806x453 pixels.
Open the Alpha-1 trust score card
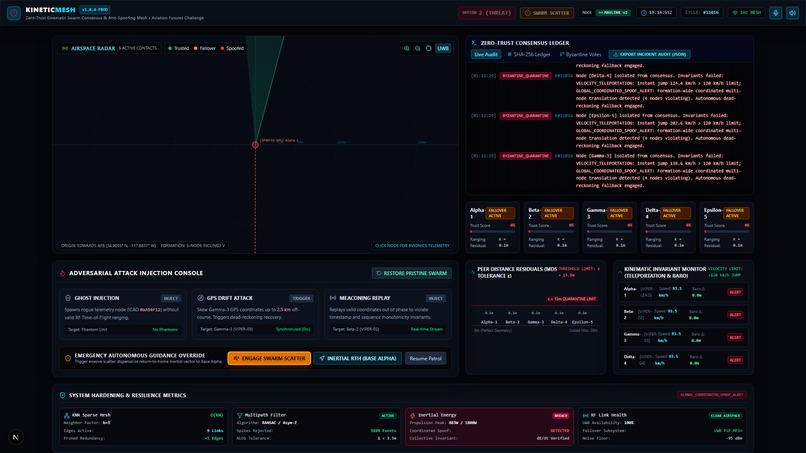point(492,228)
